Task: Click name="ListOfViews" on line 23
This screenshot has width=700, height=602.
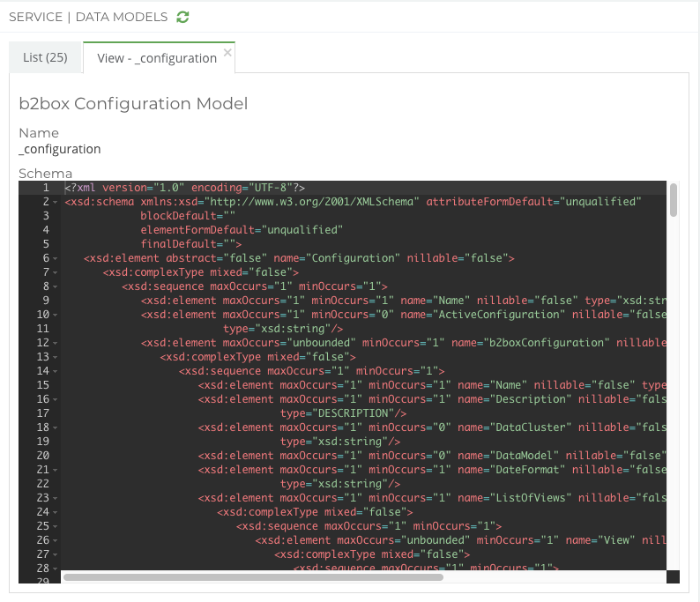Action: pyautogui.click(x=515, y=498)
